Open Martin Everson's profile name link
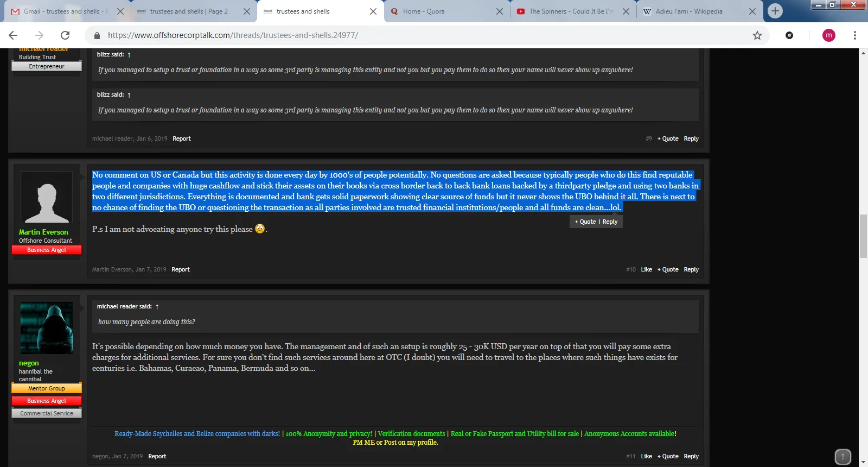The image size is (868, 467). point(43,232)
